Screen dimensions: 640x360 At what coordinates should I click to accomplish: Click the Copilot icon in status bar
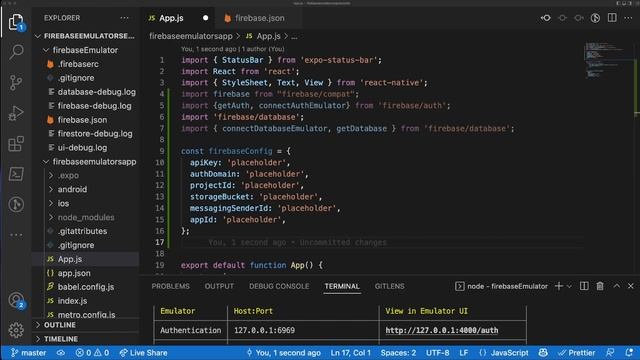pos(543,352)
